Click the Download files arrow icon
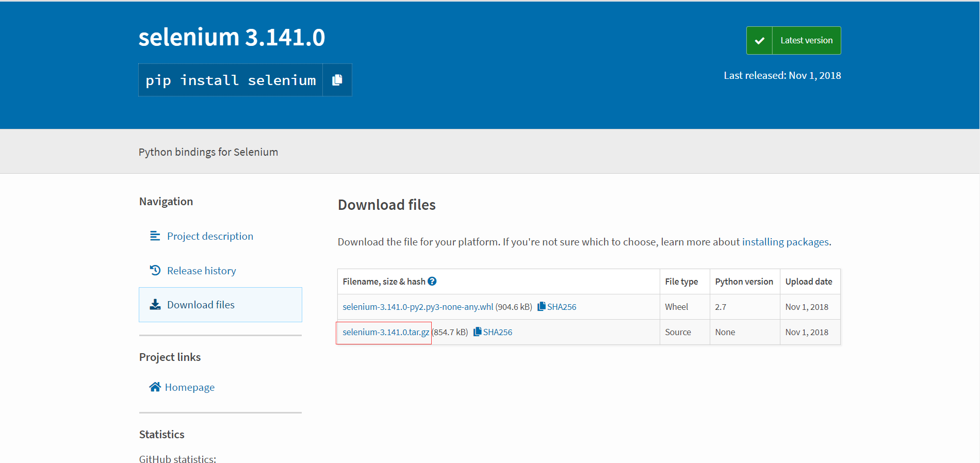This screenshot has height=463, width=980. (x=155, y=305)
